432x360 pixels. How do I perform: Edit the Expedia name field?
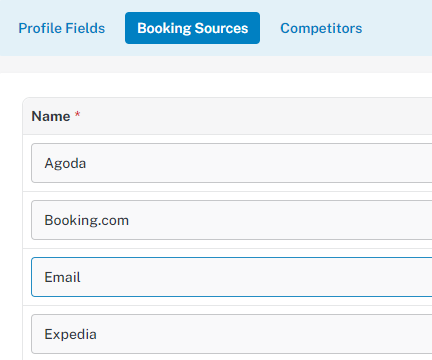tap(232, 334)
